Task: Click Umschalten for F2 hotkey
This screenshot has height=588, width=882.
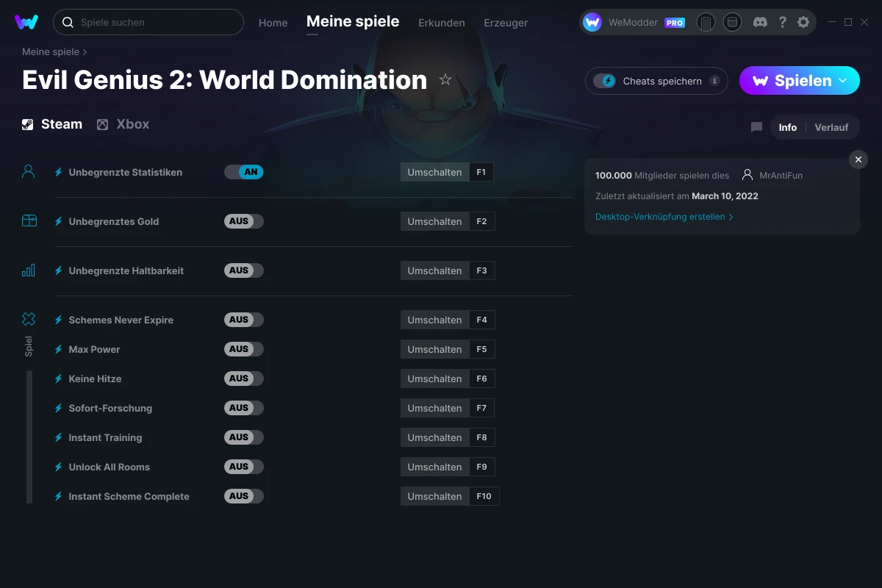Action: click(434, 221)
